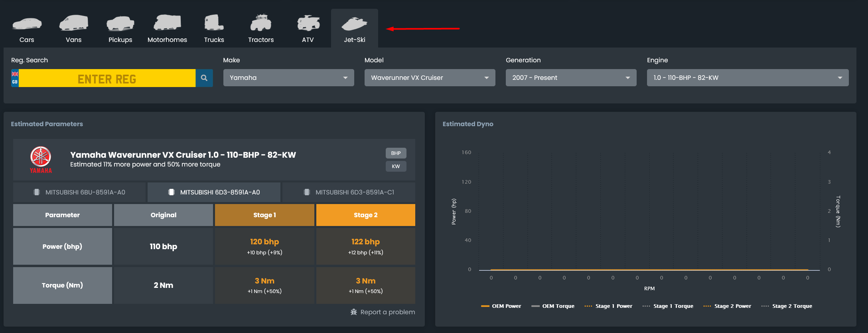Image resolution: width=868 pixels, height=333 pixels.
Task: Switch power units to BHP
Action: tap(396, 153)
